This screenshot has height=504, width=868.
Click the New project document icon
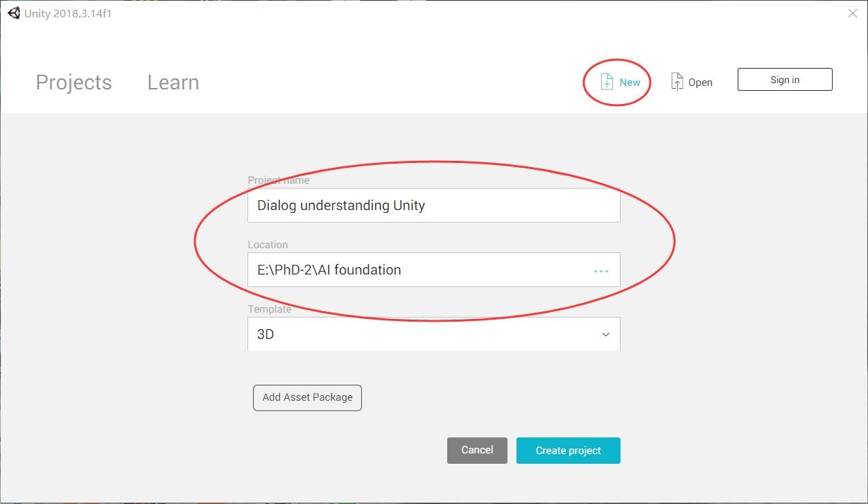tap(607, 82)
